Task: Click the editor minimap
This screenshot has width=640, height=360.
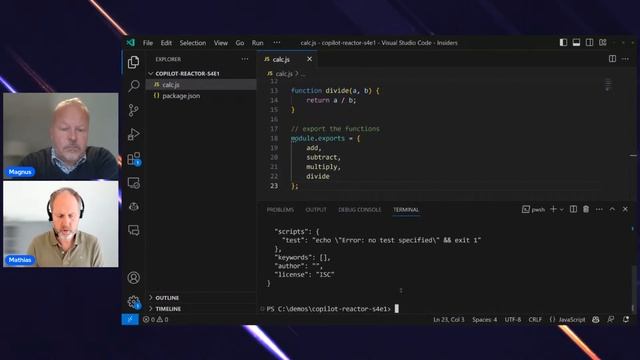Action: (x=608, y=84)
